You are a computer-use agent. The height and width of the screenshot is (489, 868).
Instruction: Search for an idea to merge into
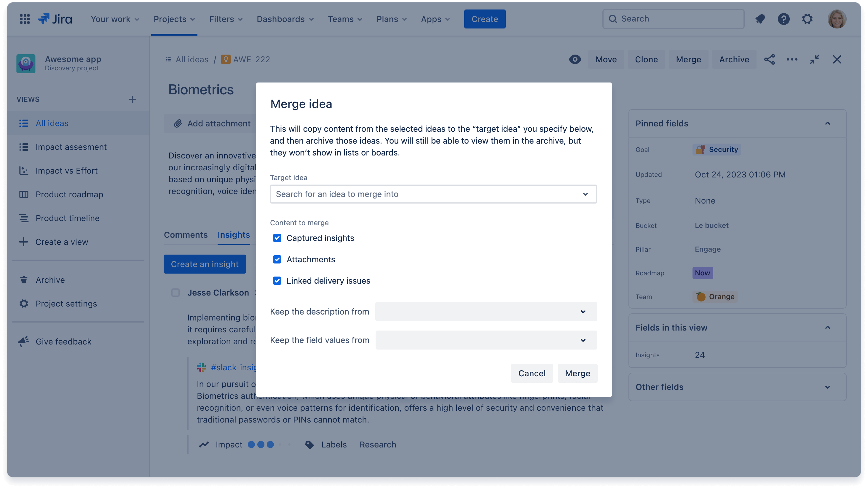click(433, 194)
